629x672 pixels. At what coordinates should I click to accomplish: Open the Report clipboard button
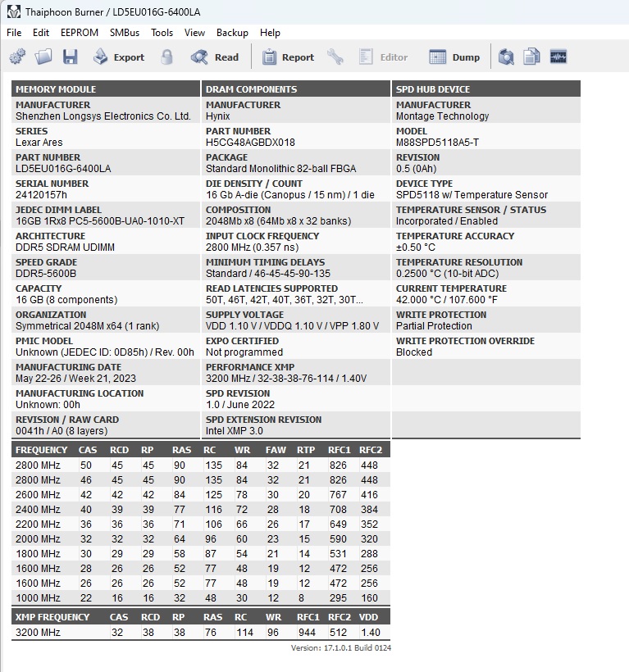[x=288, y=57]
